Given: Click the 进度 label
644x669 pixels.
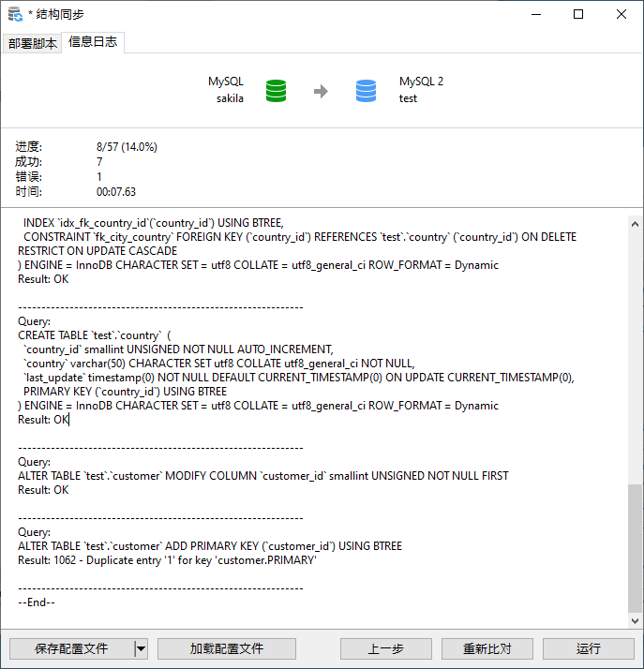Looking at the screenshot, I should point(29,147).
